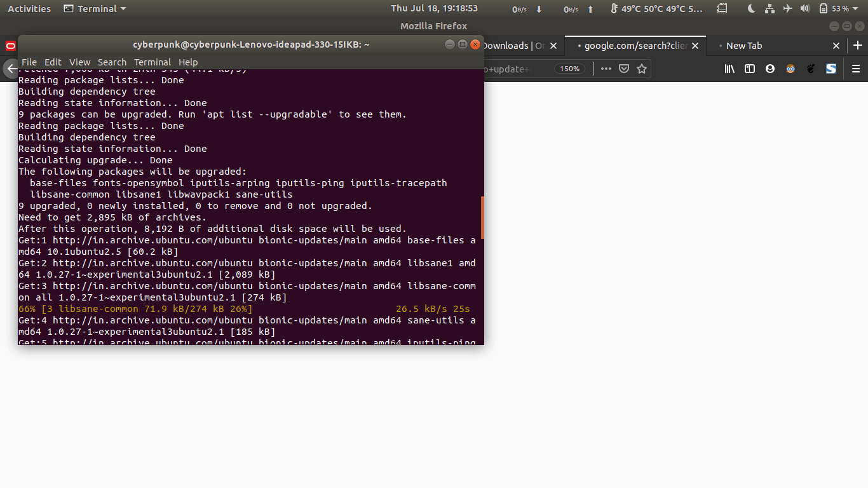Click the blue S extension icon
868x488 pixels.
pos(831,69)
